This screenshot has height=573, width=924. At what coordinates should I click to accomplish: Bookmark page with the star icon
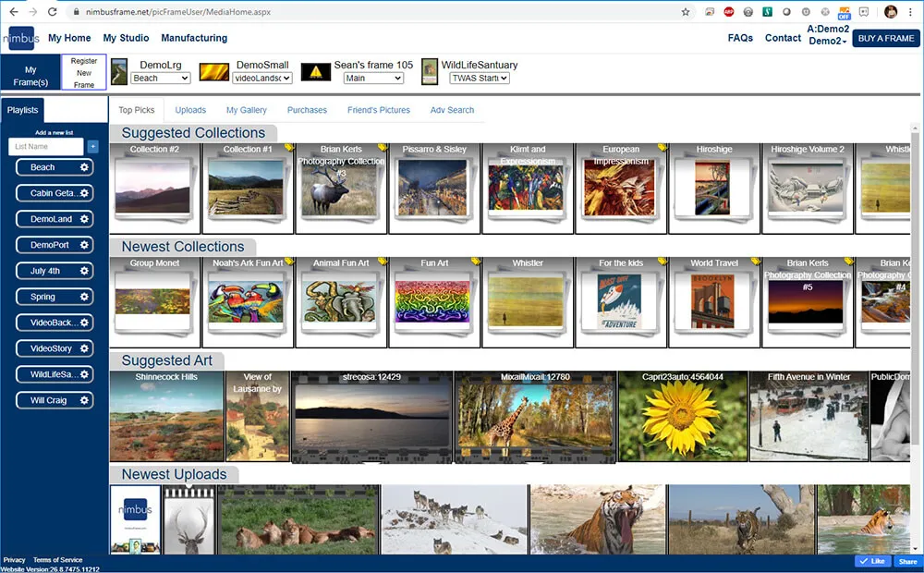pyautogui.click(x=686, y=12)
